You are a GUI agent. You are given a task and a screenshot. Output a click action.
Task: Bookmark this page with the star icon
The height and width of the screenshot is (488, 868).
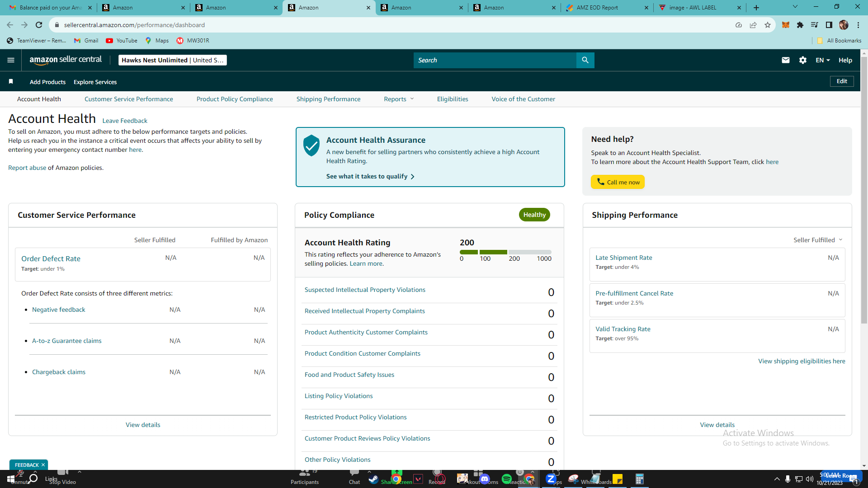[x=768, y=25]
